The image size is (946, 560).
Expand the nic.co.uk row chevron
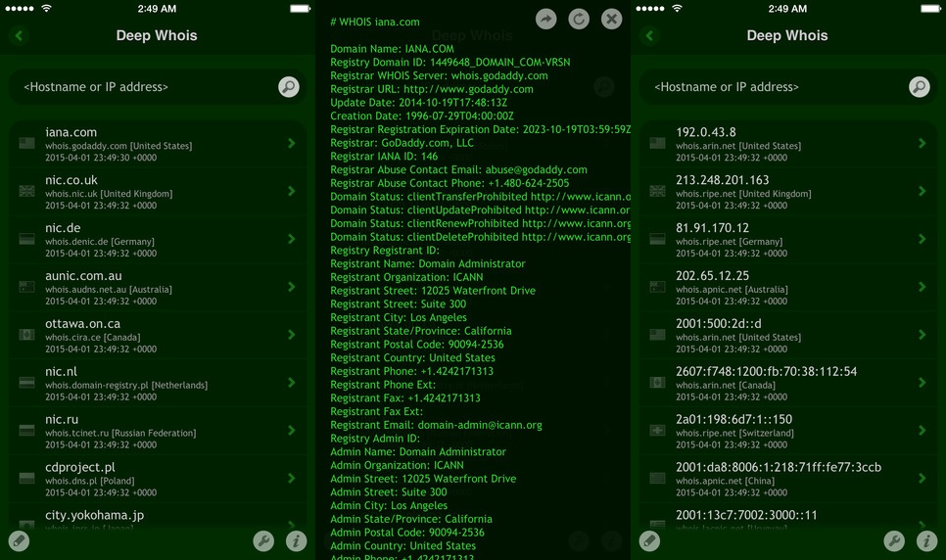coord(292,191)
